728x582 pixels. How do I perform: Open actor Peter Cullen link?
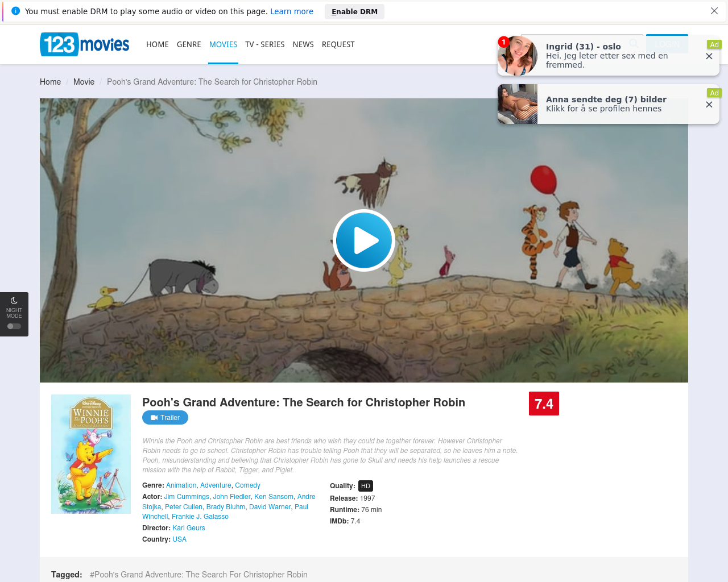point(184,507)
